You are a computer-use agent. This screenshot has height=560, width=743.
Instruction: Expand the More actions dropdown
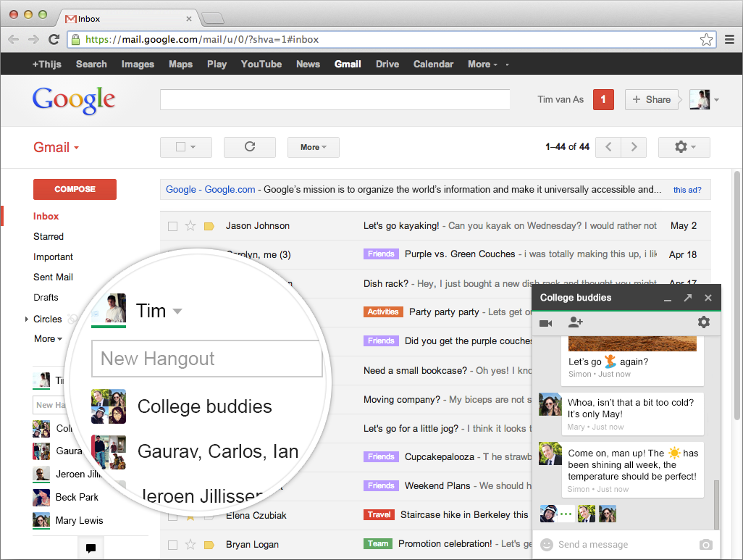(313, 147)
